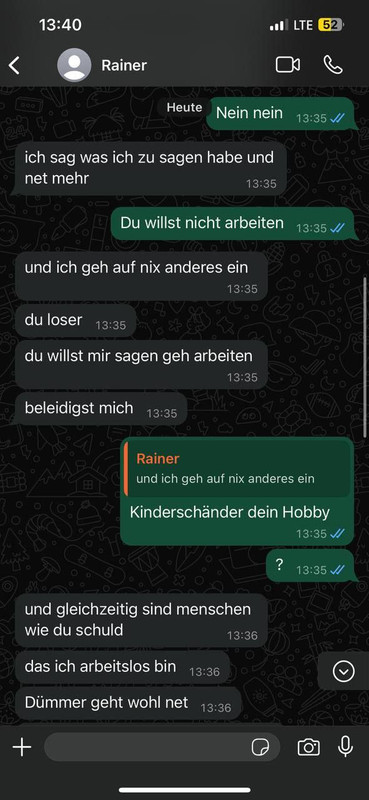Tap the quoted Rainer reply preview
369x800 pixels.
click(x=238, y=469)
